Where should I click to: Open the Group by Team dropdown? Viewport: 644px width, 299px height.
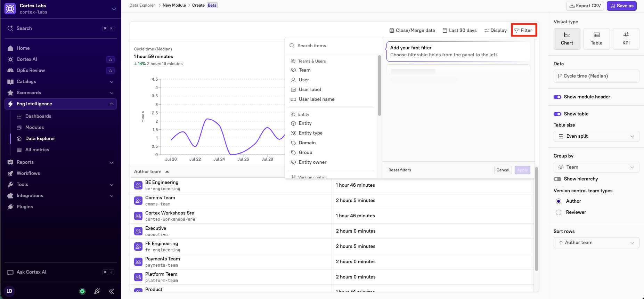click(596, 167)
